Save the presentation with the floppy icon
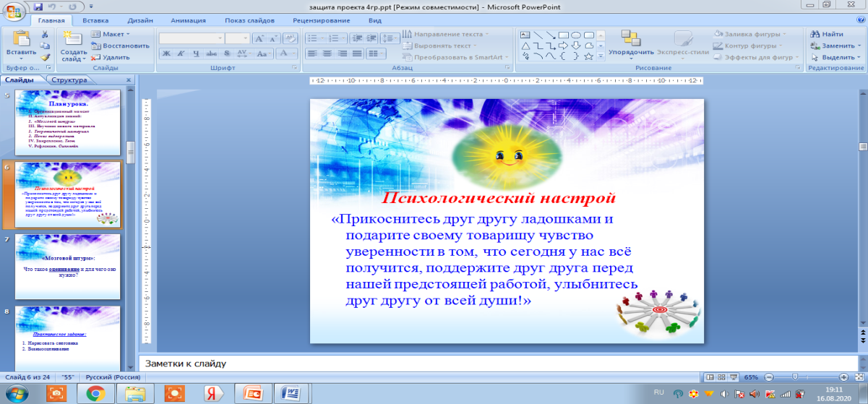This screenshot has width=868, height=404. [x=38, y=6]
